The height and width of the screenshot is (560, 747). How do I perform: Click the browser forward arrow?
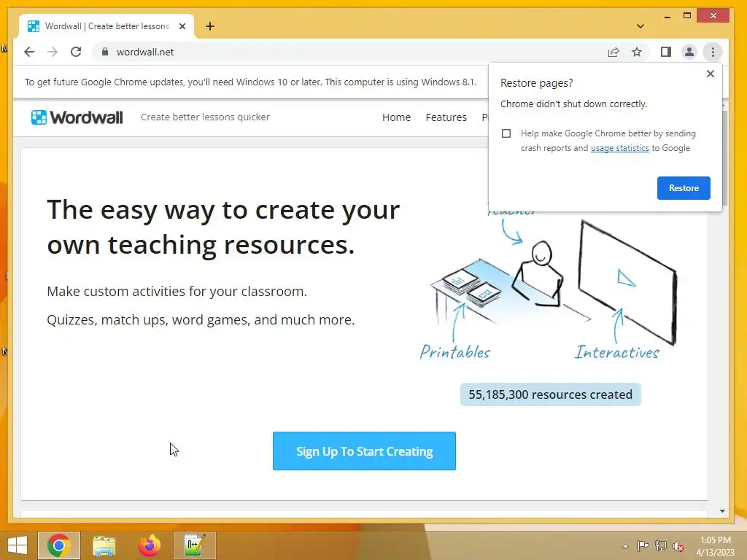point(53,52)
